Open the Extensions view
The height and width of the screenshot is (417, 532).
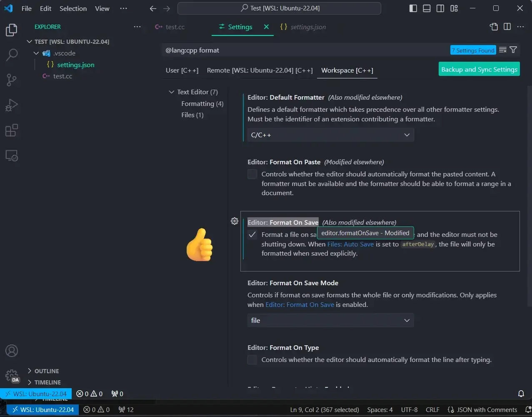pos(12,130)
